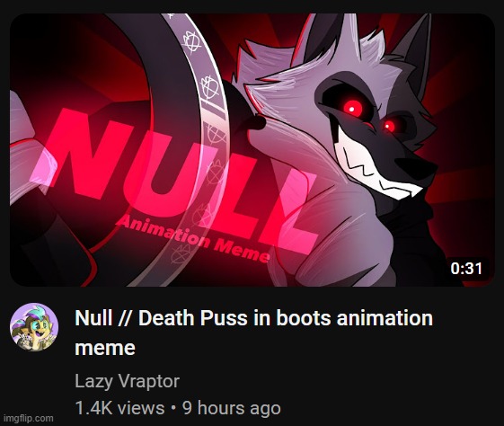Open the video title starting with "Null //"
The height and width of the screenshot is (426, 504).
253,333
